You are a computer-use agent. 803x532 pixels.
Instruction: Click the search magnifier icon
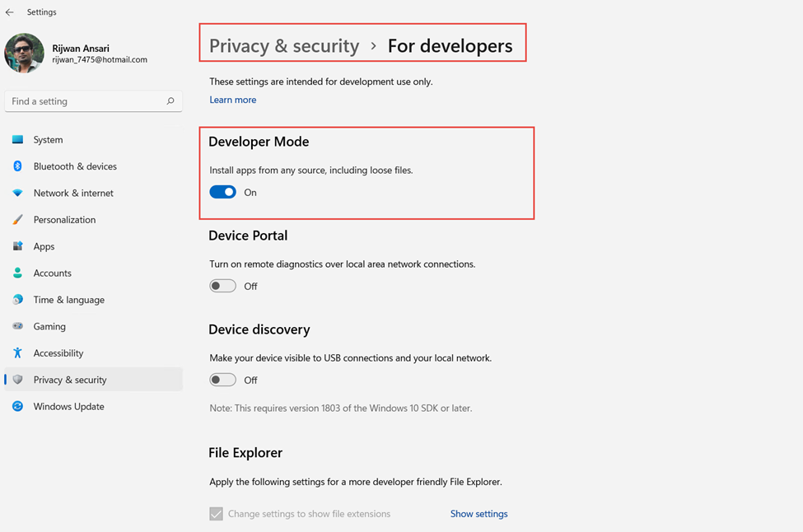pyautogui.click(x=170, y=100)
